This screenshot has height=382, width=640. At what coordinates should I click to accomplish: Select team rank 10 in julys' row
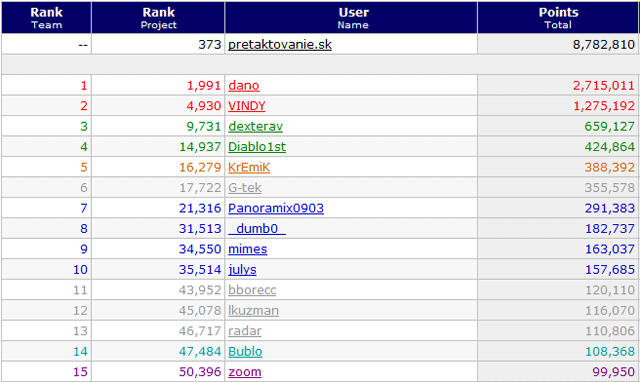[80, 269]
